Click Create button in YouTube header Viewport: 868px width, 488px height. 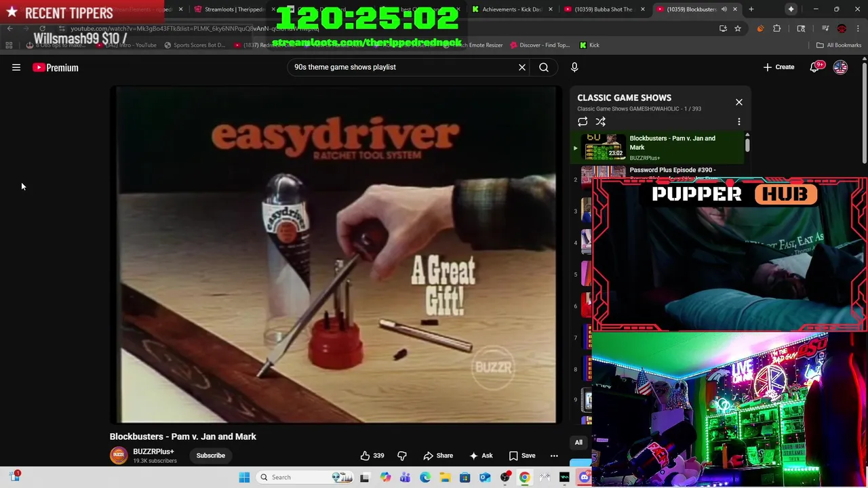point(778,67)
